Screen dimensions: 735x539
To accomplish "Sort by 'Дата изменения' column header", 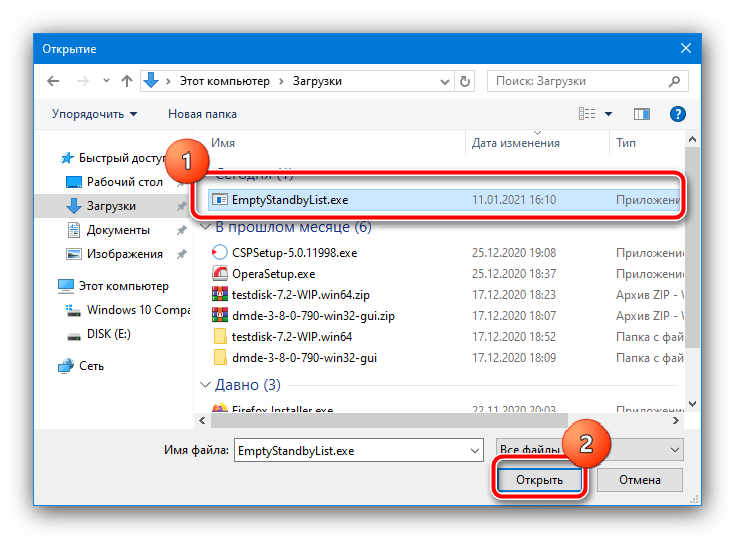I will click(x=516, y=143).
